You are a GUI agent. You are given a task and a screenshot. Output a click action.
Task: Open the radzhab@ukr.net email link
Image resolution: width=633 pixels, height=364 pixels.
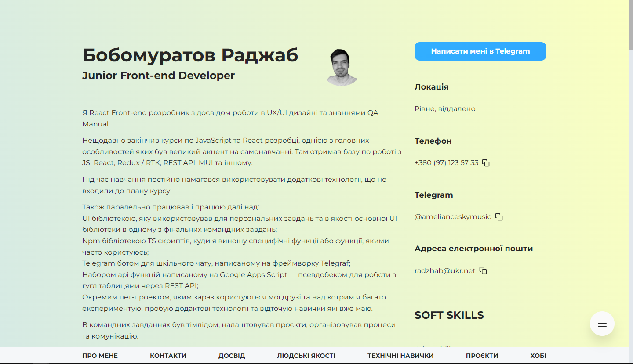(x=444, y=270)
